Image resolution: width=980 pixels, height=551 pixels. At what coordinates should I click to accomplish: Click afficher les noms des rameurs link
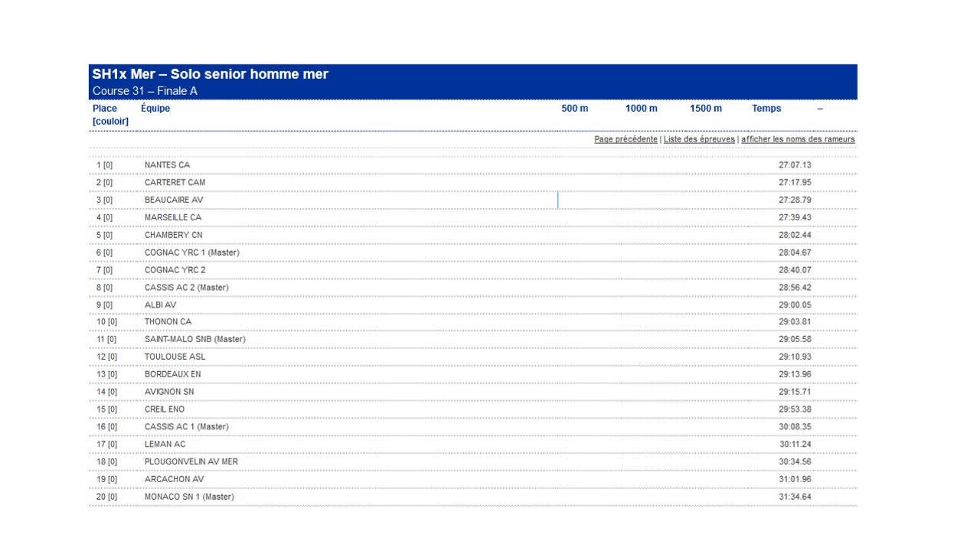(x=798, y=139)
